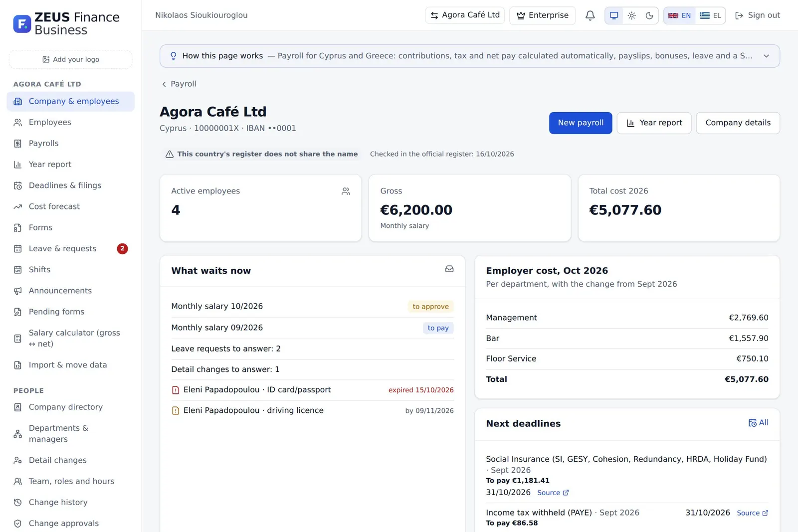Click the Floor Service cost row
798x532 pixels.
click(627, 358)
